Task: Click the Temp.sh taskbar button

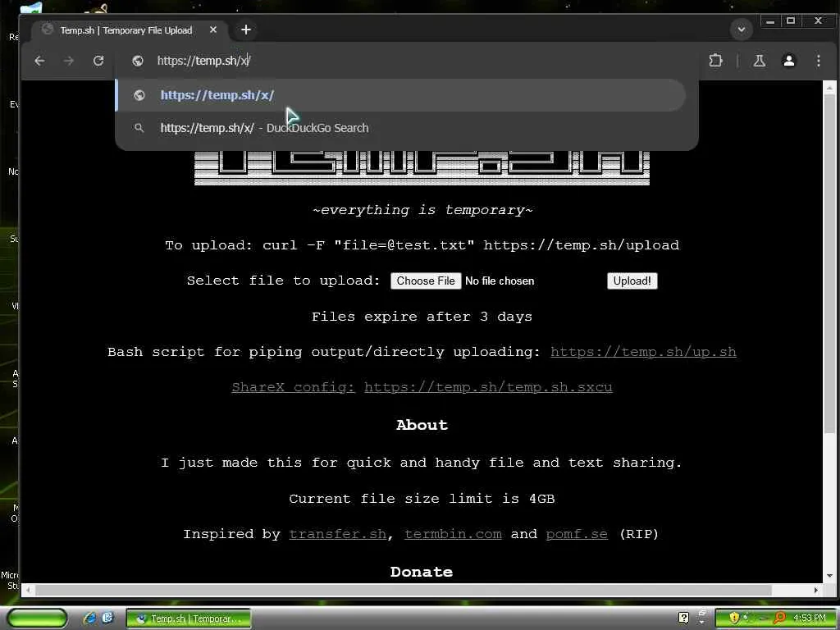Action: [x=189, y=619]
